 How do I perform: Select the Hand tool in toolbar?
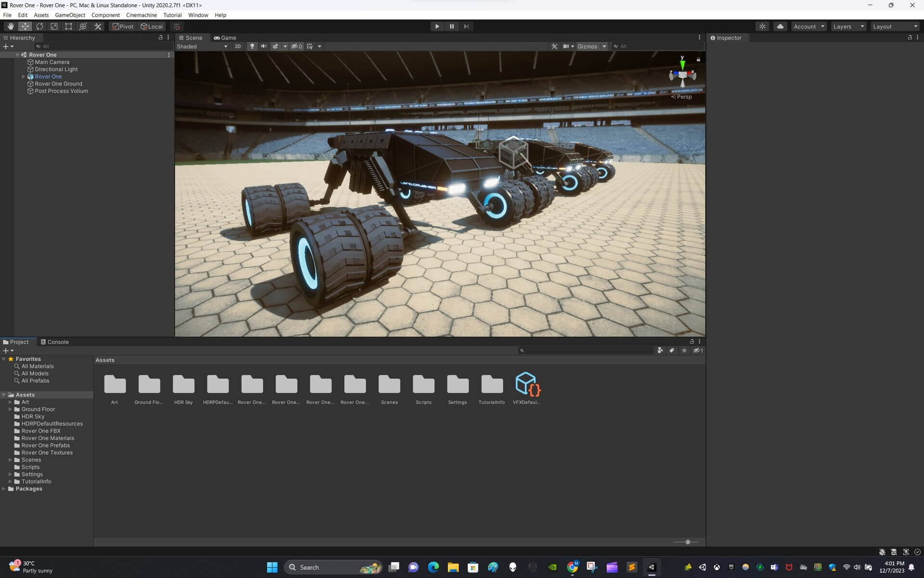pos(11,26)
